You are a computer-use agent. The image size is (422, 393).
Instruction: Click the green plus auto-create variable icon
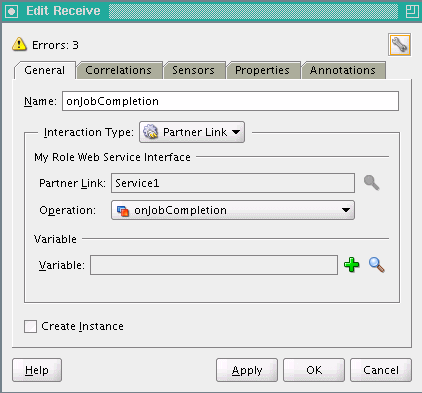(x=351, y=265)
